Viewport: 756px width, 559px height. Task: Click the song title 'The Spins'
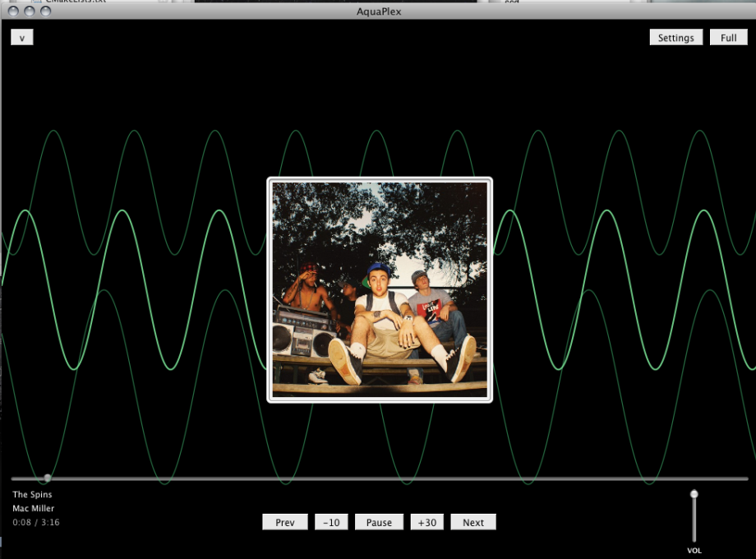[x=32, y=494]
